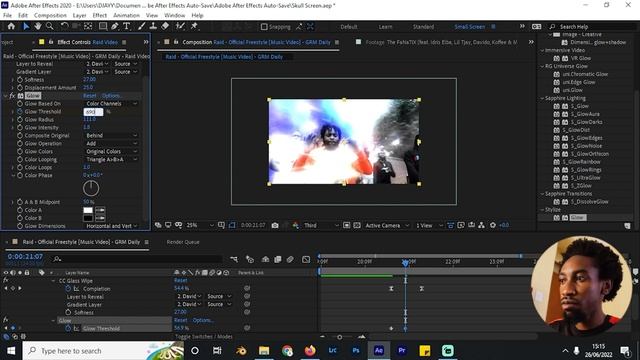
Task: Click Reset for Glow effect
Action: [90, 96]
